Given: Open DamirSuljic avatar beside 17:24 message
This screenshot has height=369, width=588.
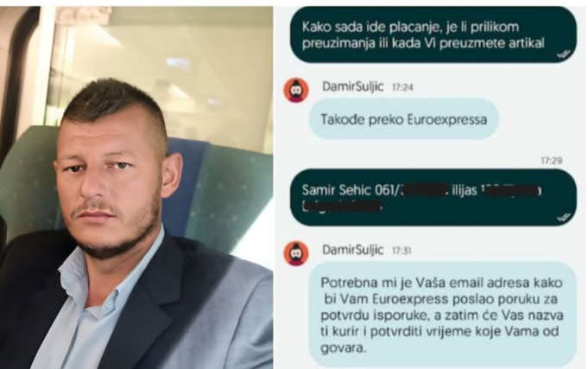Looking at the screenshot, I should (x=296, y=90).
